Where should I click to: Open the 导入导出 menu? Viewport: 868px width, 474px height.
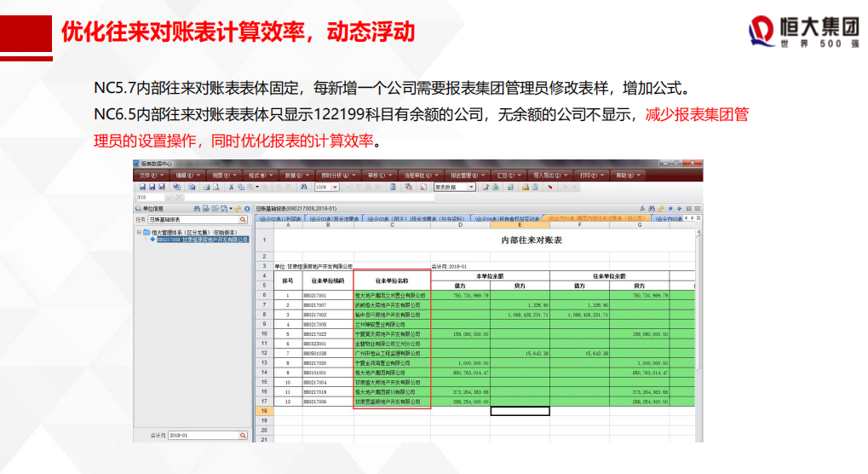[x=550, y=176]
